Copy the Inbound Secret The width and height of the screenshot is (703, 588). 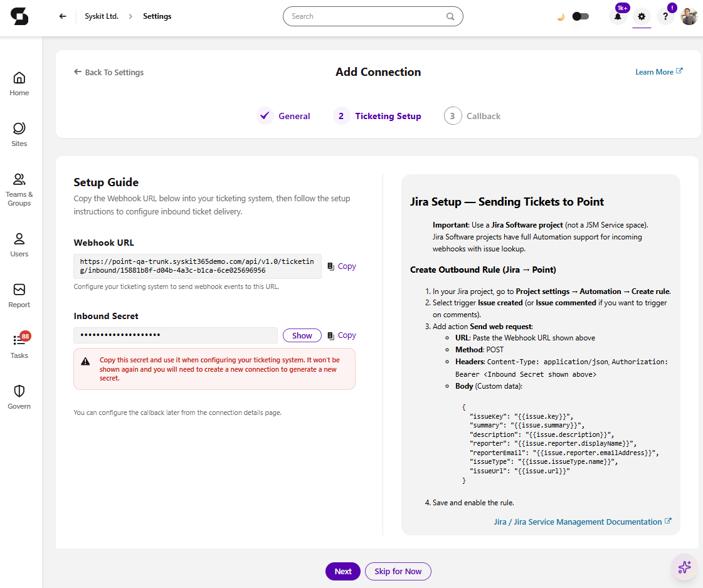[342, 335]
